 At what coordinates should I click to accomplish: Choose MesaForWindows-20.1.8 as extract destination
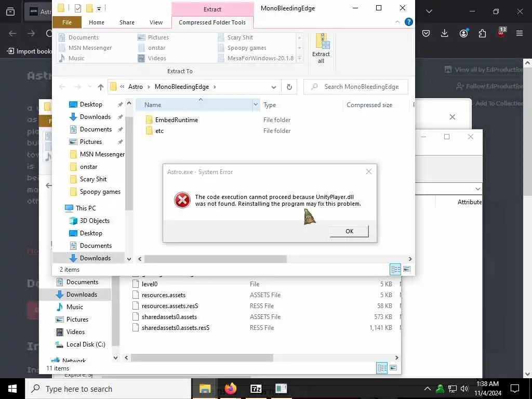point(260,58)
